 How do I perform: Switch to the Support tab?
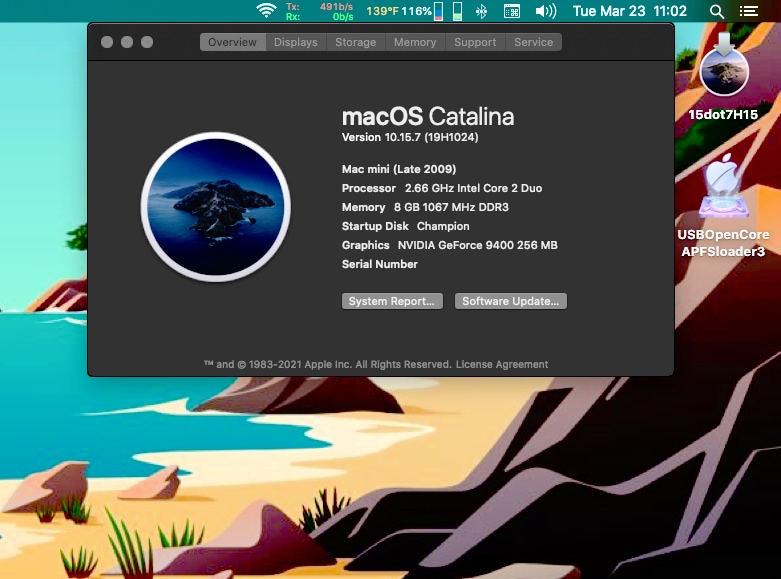click(475, 42)
